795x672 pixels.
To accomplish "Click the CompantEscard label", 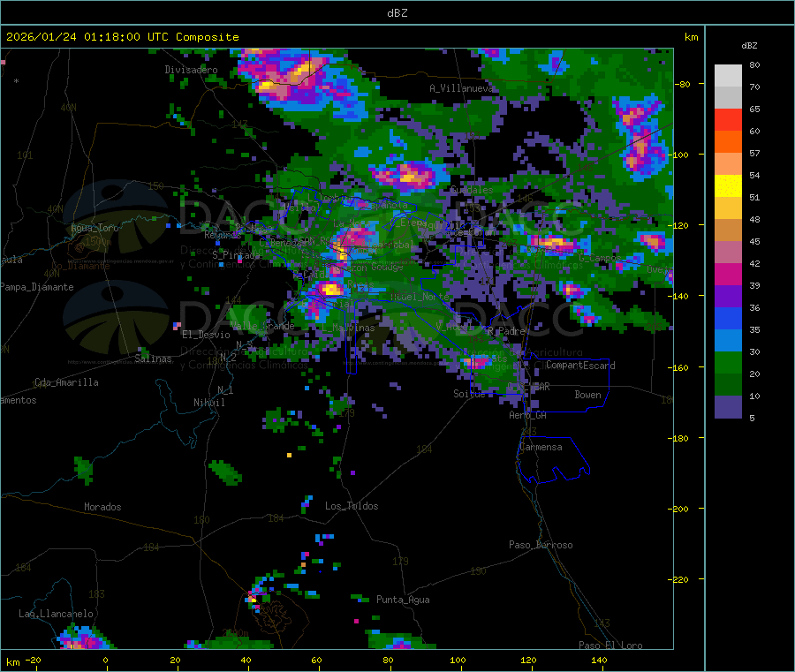I will [580, 366].
